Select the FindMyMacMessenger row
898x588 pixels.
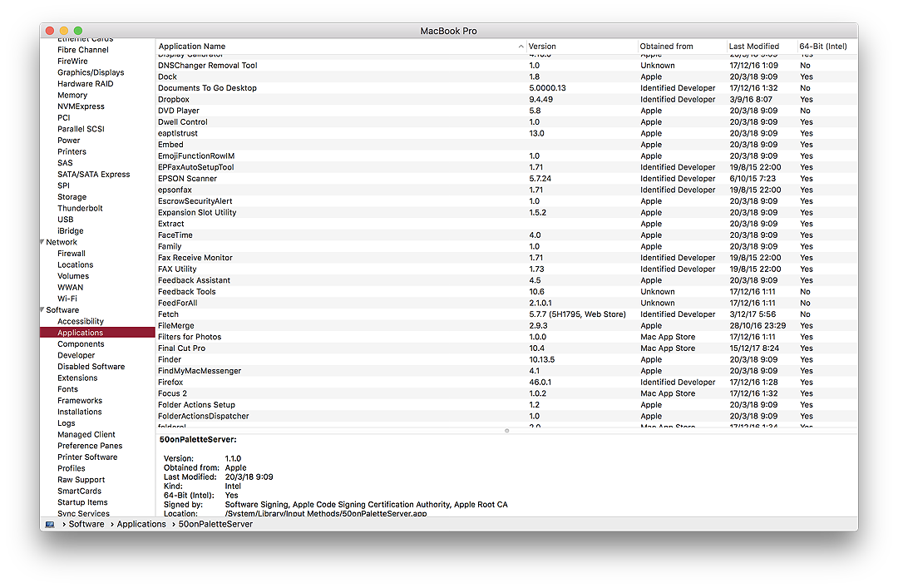[506, 371]
